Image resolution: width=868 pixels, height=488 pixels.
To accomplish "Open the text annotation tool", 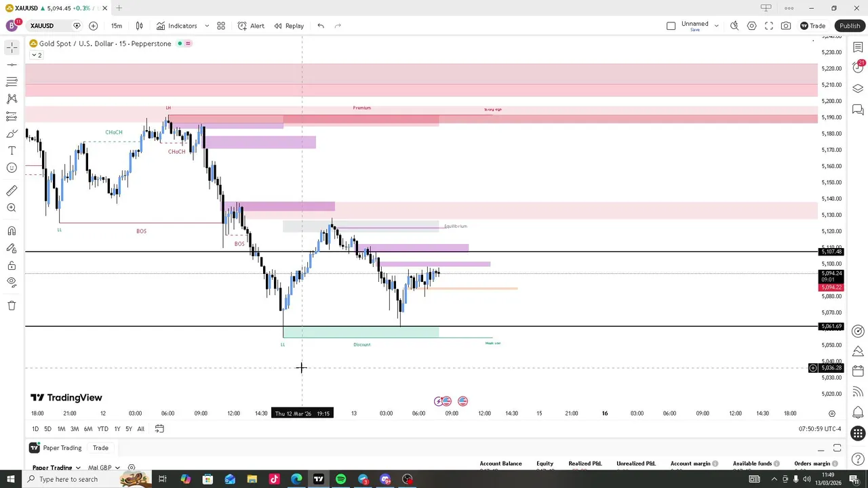I will (x=12, y=150).
